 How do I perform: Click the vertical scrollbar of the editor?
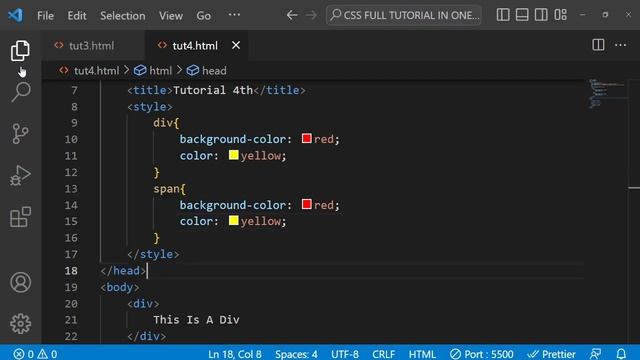[633, 211]
